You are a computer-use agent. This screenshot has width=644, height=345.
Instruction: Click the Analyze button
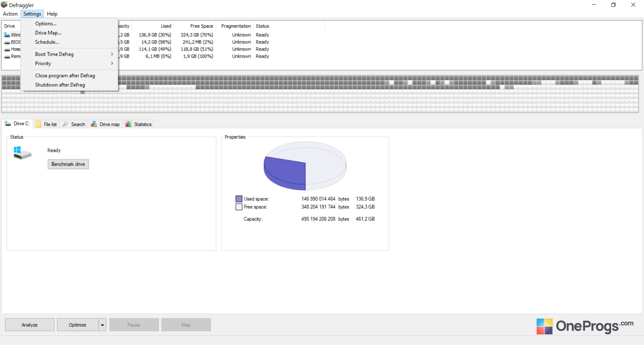coord(30,325)
